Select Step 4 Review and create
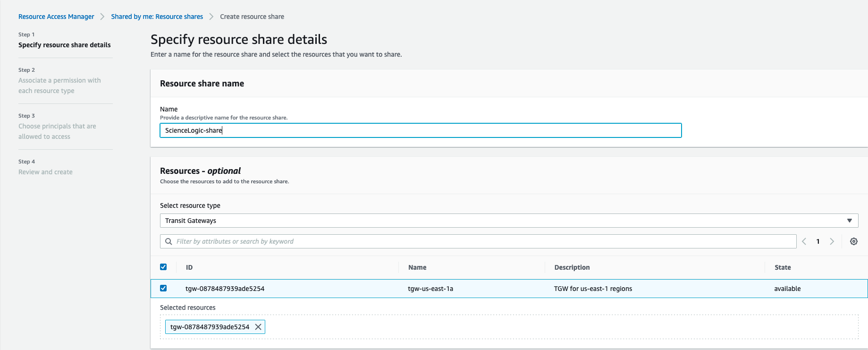 click(45, 172)
